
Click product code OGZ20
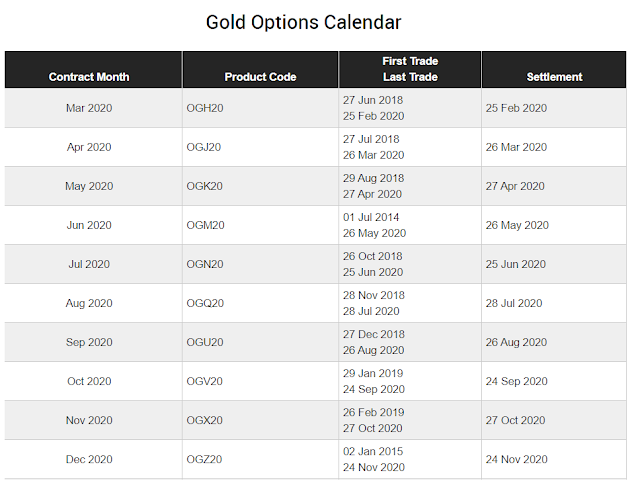pos(204,459)
